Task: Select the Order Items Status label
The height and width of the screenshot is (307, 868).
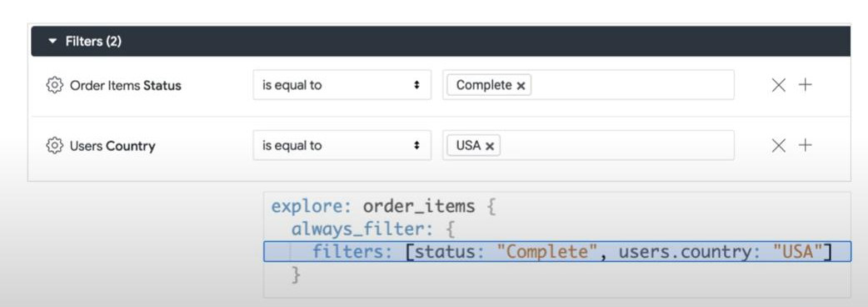Action: [126, 86]
